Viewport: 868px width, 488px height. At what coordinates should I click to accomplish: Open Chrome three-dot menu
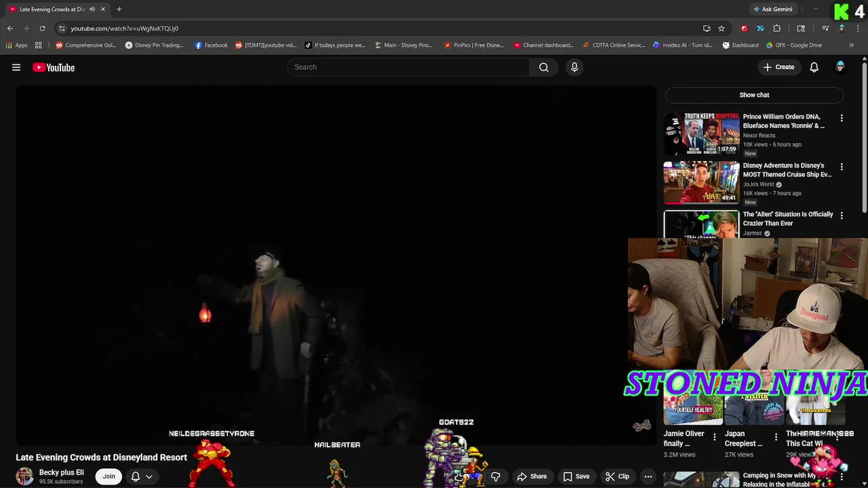pyautogui.click(x=858, y=28)
